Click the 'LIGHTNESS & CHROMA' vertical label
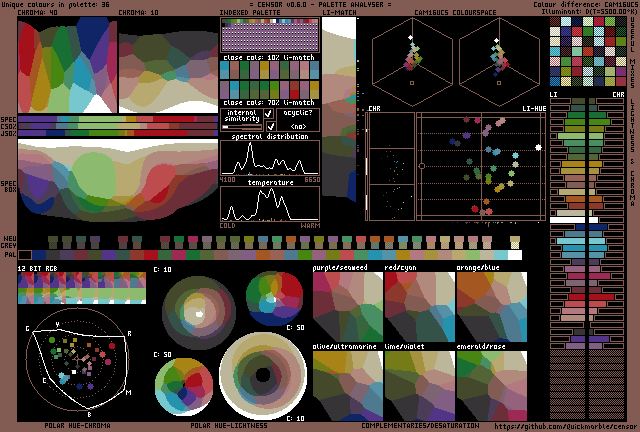The image size is (640, 432). 633,154
